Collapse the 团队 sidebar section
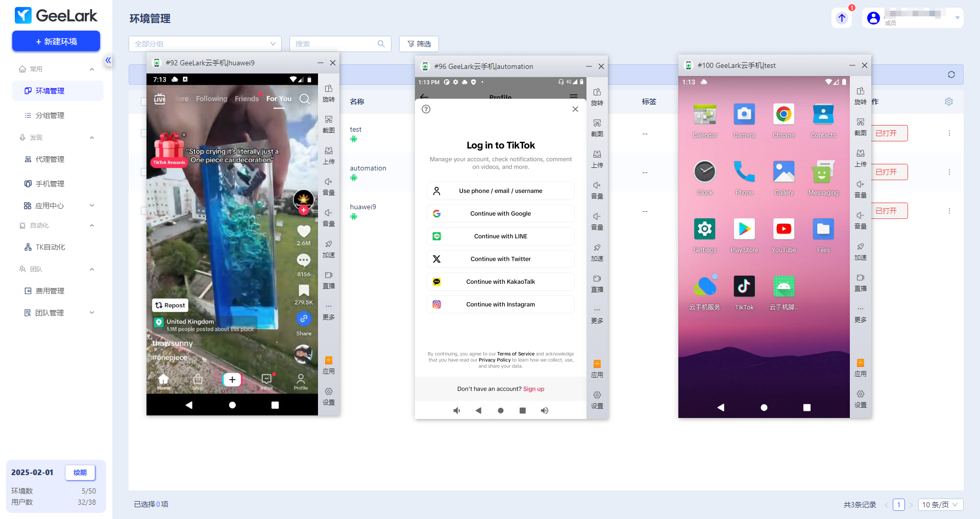 (92, 269)
